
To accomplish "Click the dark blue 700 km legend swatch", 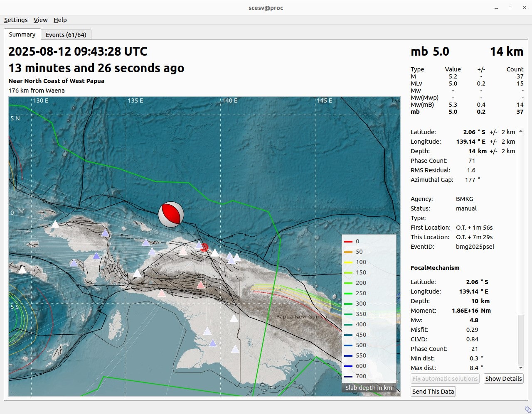I will click(348, 376).
